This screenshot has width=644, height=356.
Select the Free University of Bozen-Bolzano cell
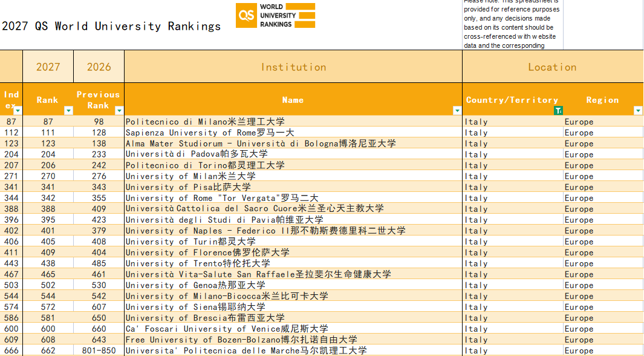click(293, 340)
